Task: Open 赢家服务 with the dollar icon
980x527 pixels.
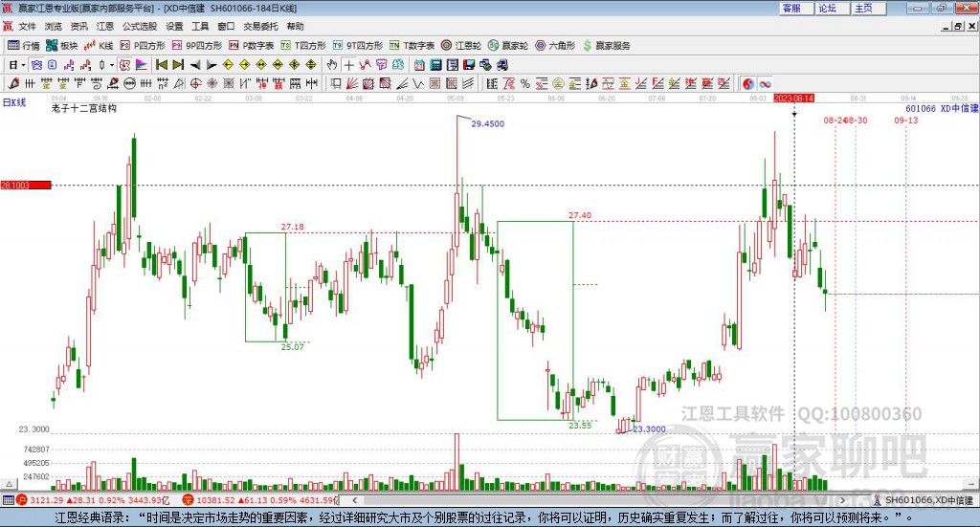Action: (x=607, y=46)
